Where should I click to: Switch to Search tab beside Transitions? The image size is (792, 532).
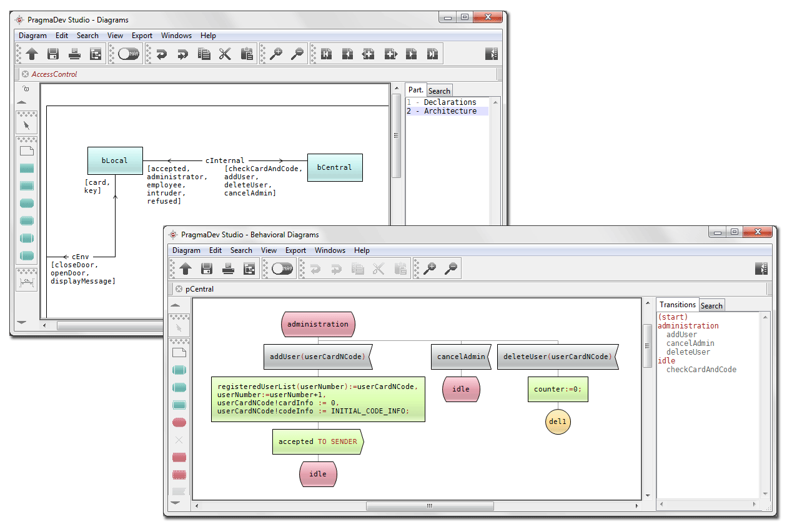click(x=711, y=305)
